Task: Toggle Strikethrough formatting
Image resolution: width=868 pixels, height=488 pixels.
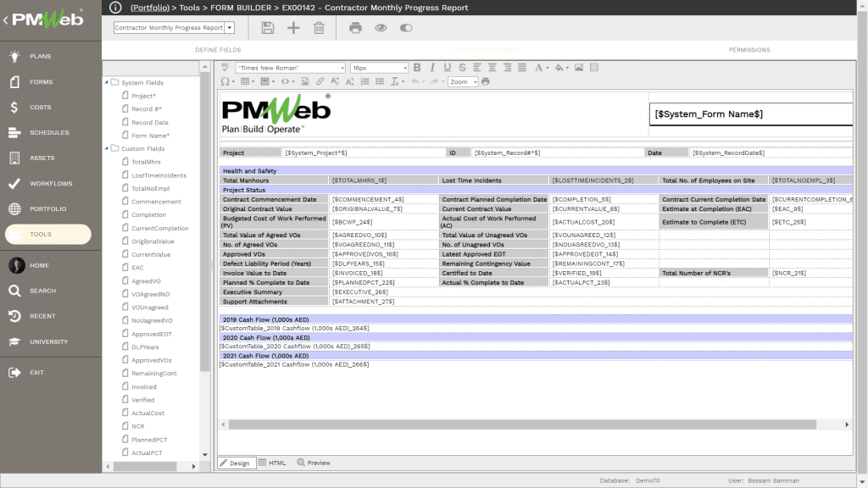Action: [x=462, y=68]
